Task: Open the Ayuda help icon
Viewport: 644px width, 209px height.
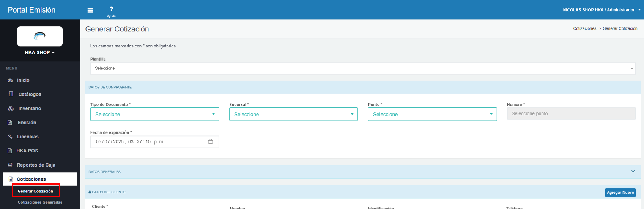Action: 111,9
